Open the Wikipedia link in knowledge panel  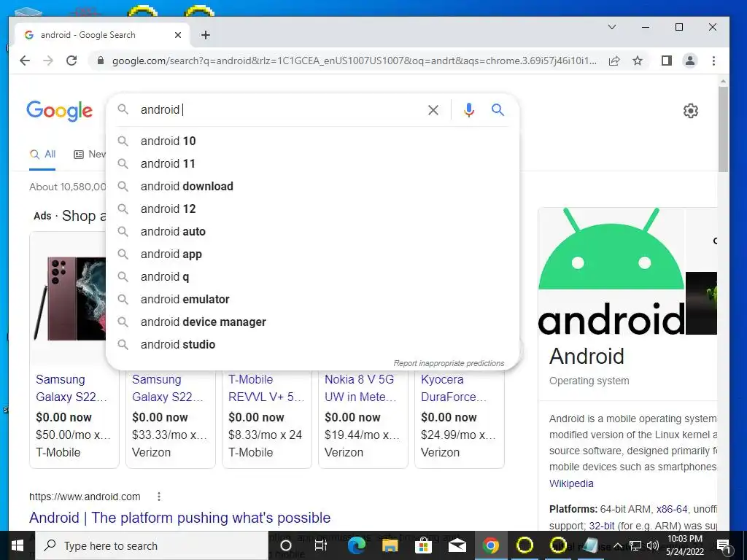coord(571,483)
